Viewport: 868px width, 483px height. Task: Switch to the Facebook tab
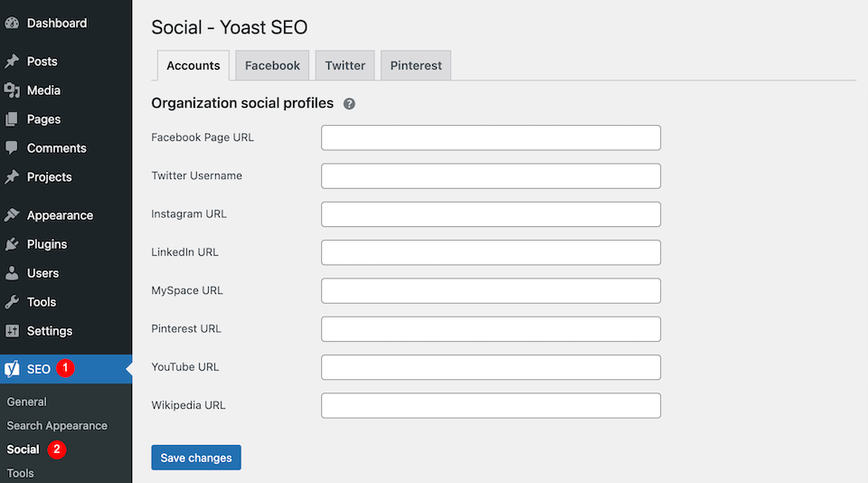[x=272, y=65]
